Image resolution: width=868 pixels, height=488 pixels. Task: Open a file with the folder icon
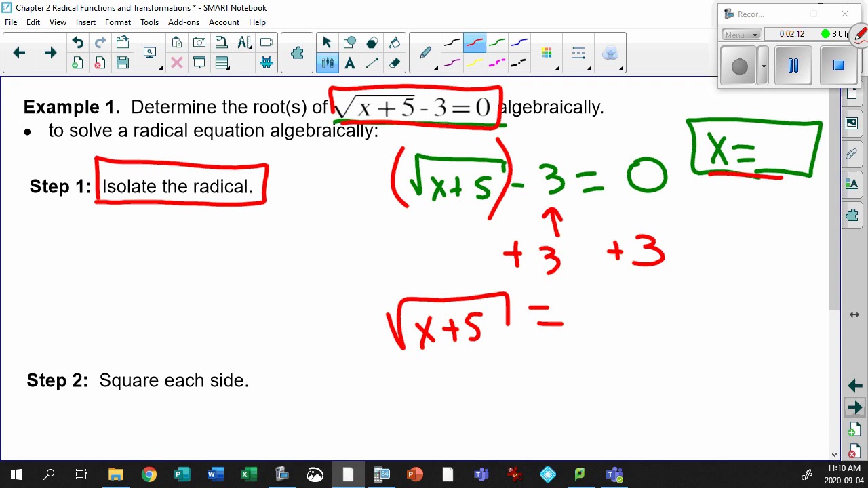tap(123, 43)
